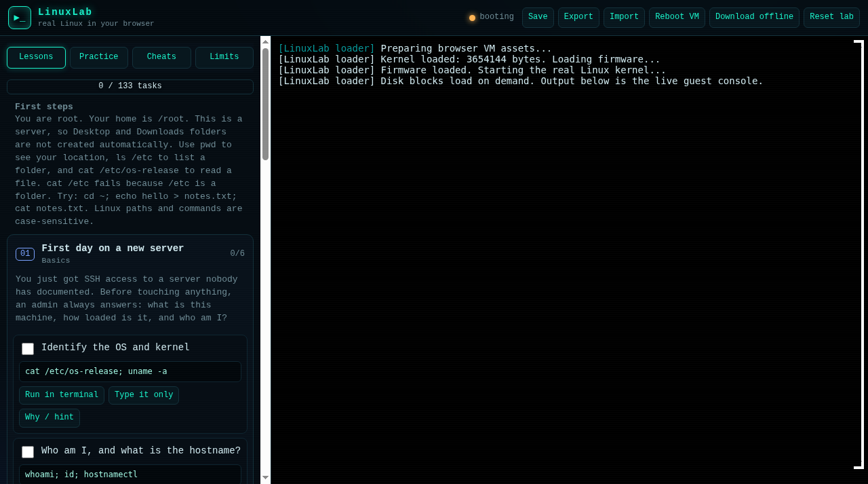Select the Cheats tab

(x=161, y=58)
